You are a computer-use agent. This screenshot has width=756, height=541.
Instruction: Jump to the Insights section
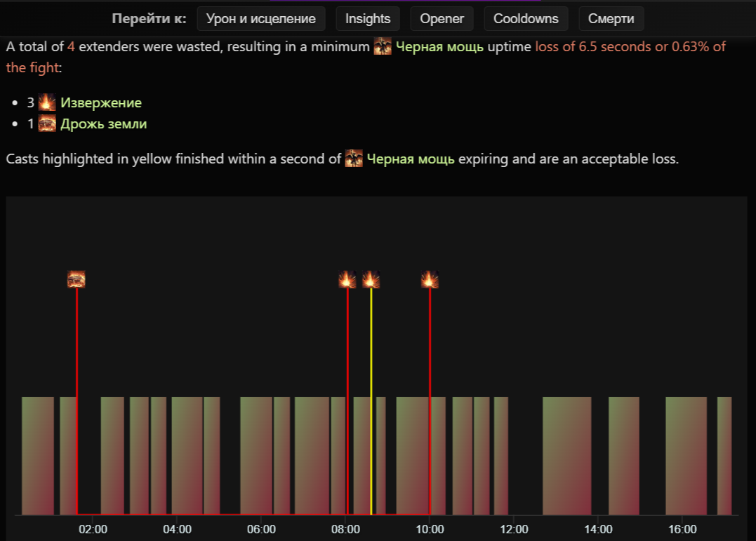tap(368, 19)
